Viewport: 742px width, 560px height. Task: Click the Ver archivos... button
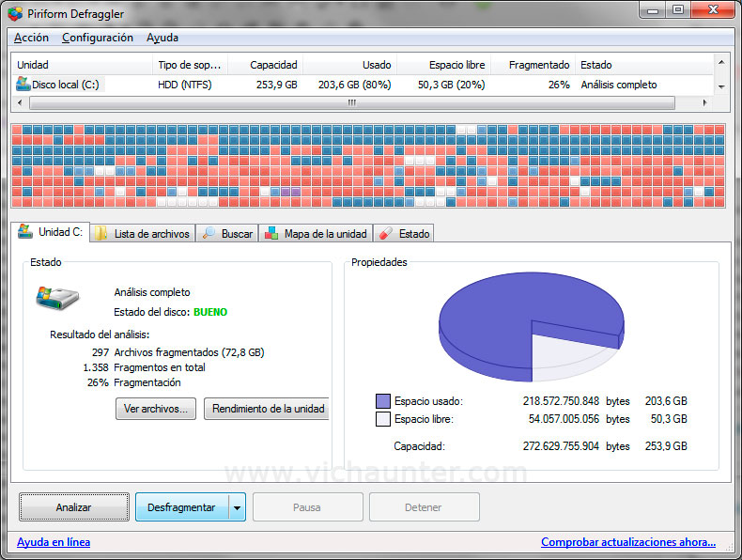pyautogui.click(x=156, y=409)
